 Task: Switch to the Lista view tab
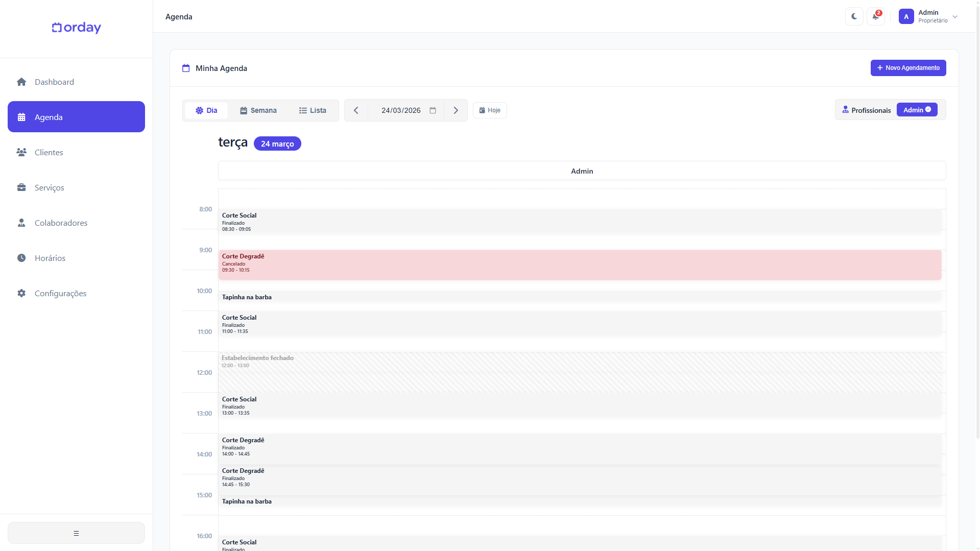[313, 110]
